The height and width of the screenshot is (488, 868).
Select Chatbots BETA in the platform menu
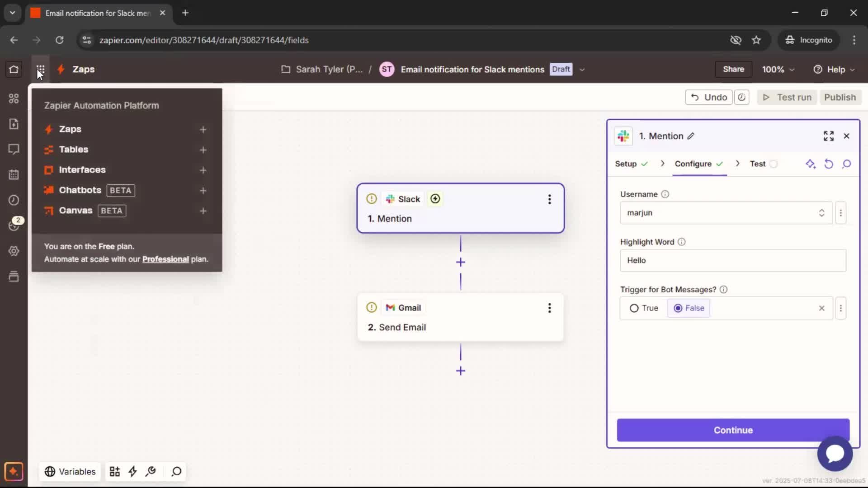90,190
